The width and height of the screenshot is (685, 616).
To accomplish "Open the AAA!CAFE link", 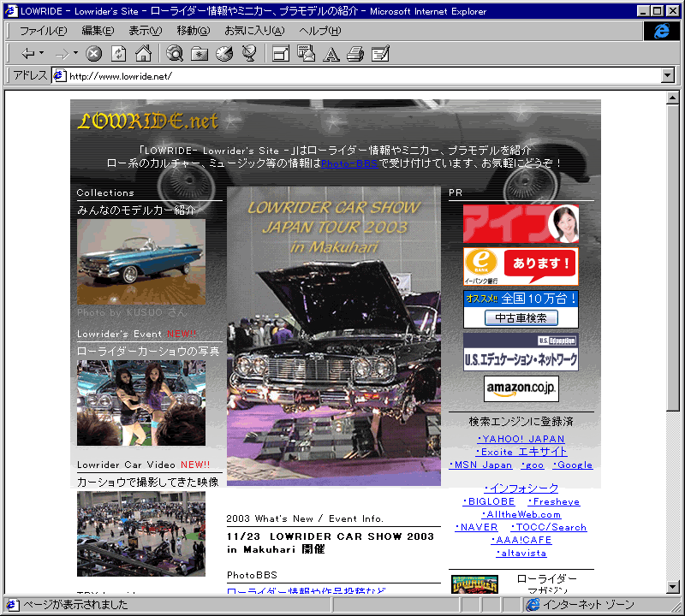I will (521, 540).
